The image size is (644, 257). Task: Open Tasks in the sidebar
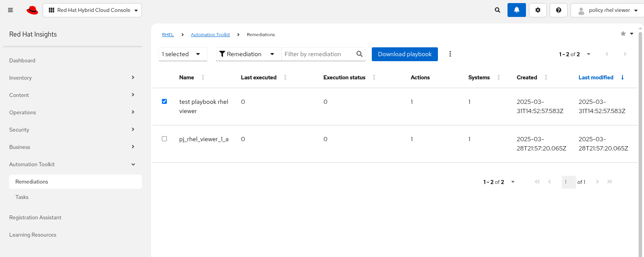[x=22, y=197]
